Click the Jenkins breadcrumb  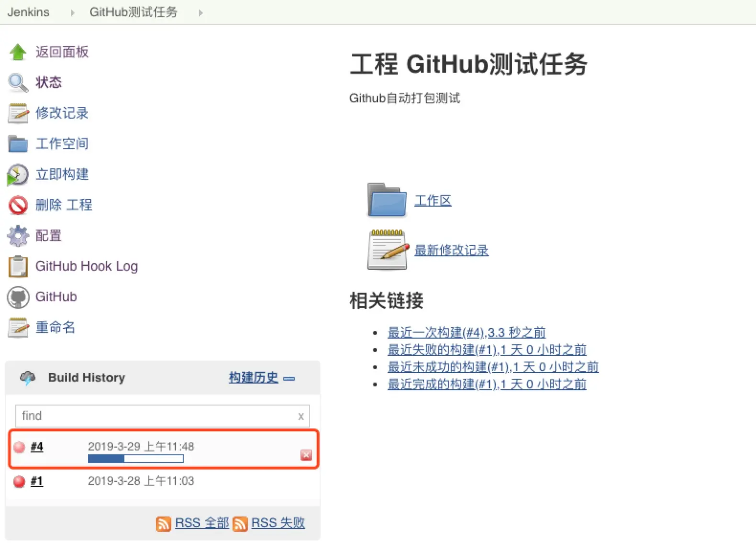(28, 12)
